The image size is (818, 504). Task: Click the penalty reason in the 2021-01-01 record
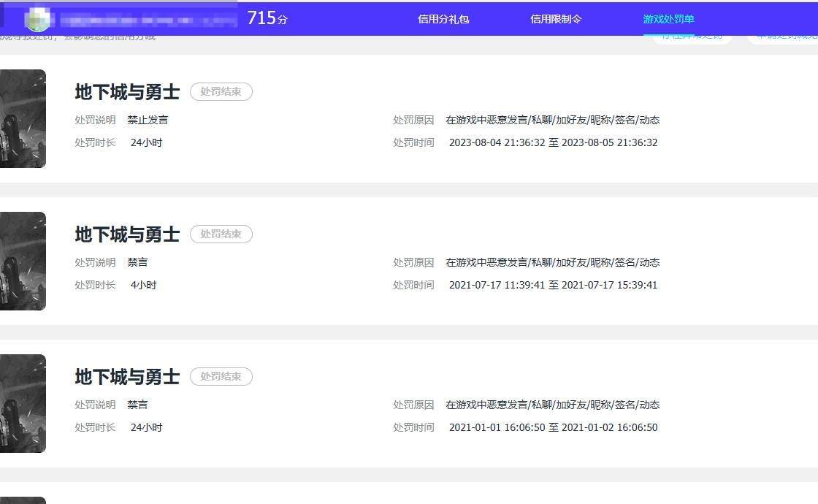[x=552, y=405]
